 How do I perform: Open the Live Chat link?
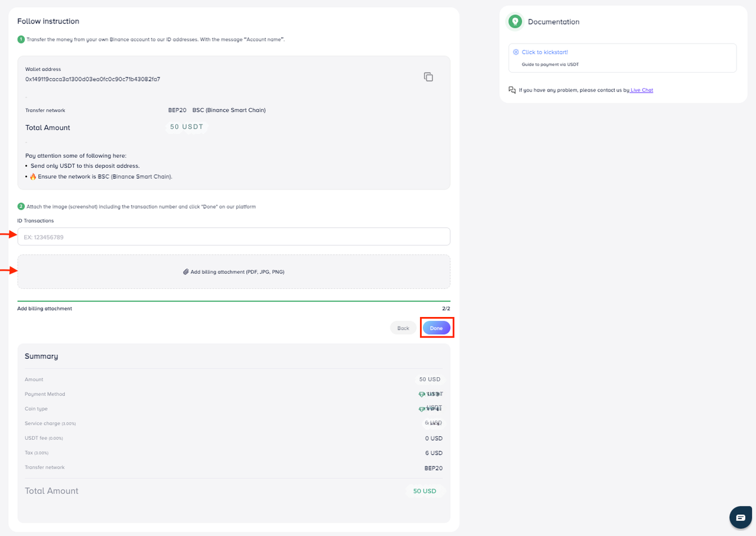pos(641,90)
